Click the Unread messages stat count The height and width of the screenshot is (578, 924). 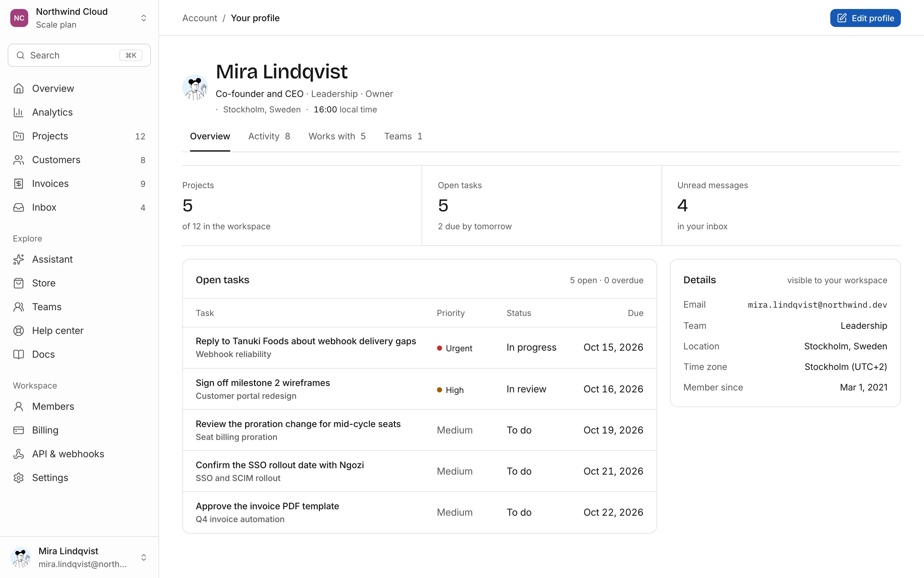(682, 206)
